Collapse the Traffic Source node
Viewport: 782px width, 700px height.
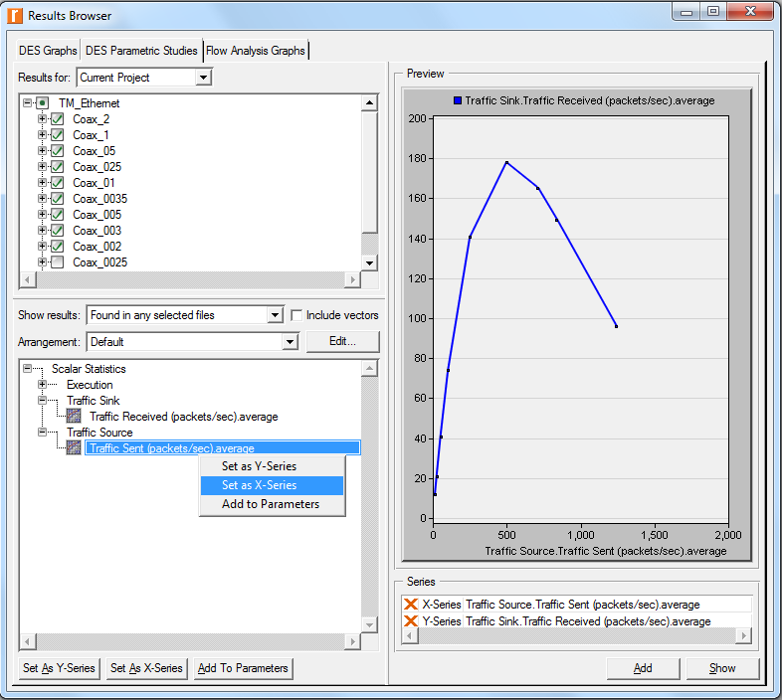pyautogui.click(x=43, y=432)
